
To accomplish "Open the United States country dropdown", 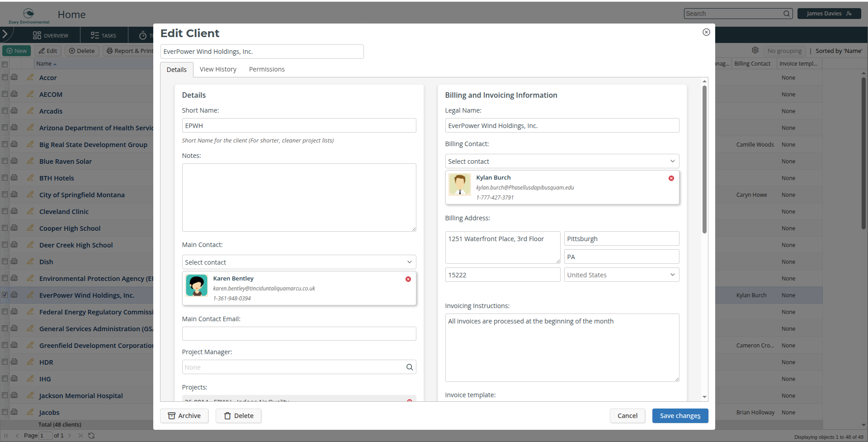I will (x=622, y=275).
